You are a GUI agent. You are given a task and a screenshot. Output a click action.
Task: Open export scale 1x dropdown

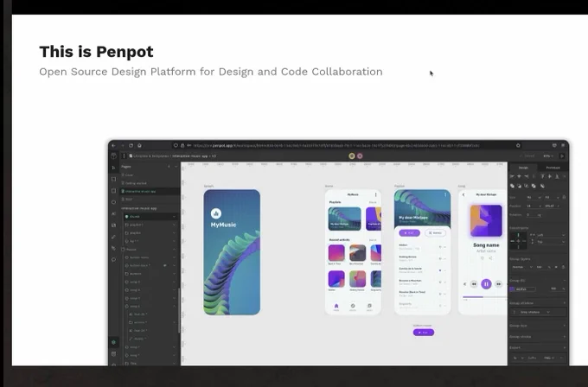coord(517,358)
